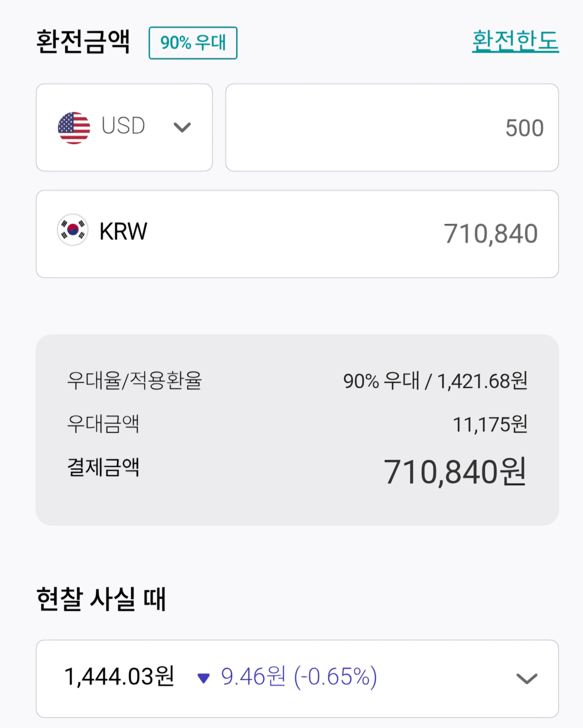Click the 우대율/적용환율 label
583x728 pixels.
coord(134,381)
